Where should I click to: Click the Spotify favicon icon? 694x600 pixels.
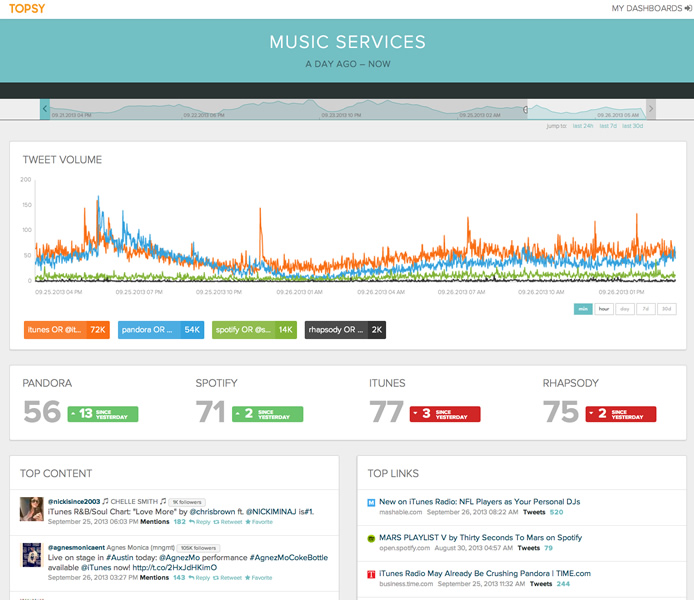[371, 538]
